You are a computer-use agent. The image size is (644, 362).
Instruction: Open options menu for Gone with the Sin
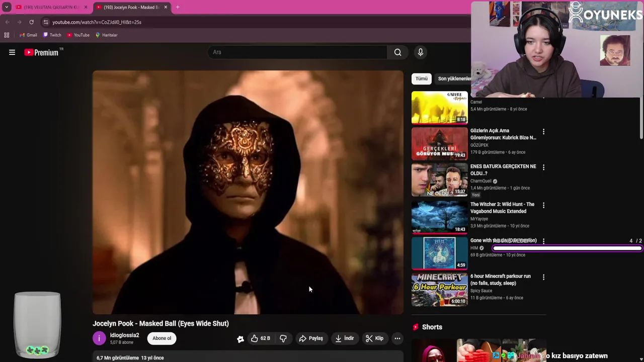click(543, 241)
